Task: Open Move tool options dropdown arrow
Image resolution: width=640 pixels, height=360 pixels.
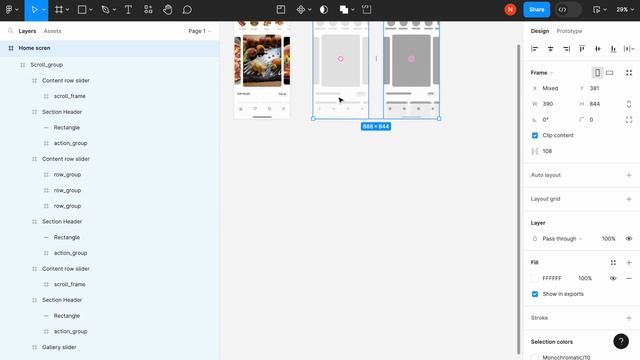Action: click(x=44, y=10)
